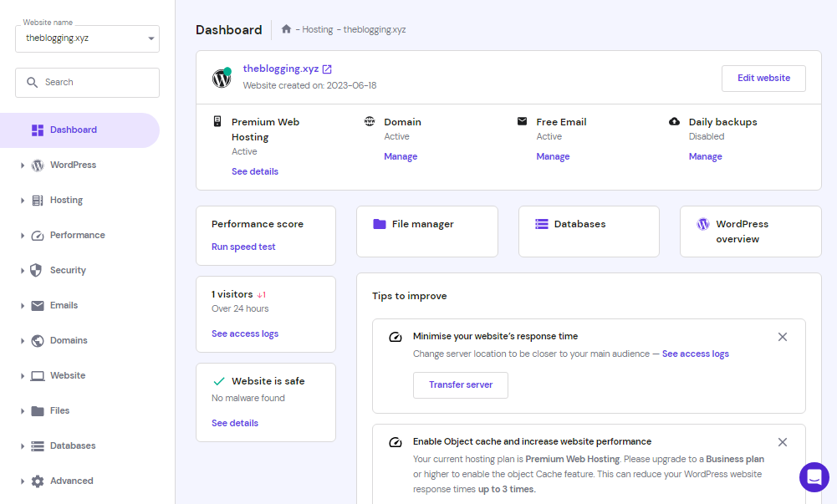This screenshot has height=504, width=837.
Task: Open the Databases icon in the sidebar
Action: click(x=37, y=445)
